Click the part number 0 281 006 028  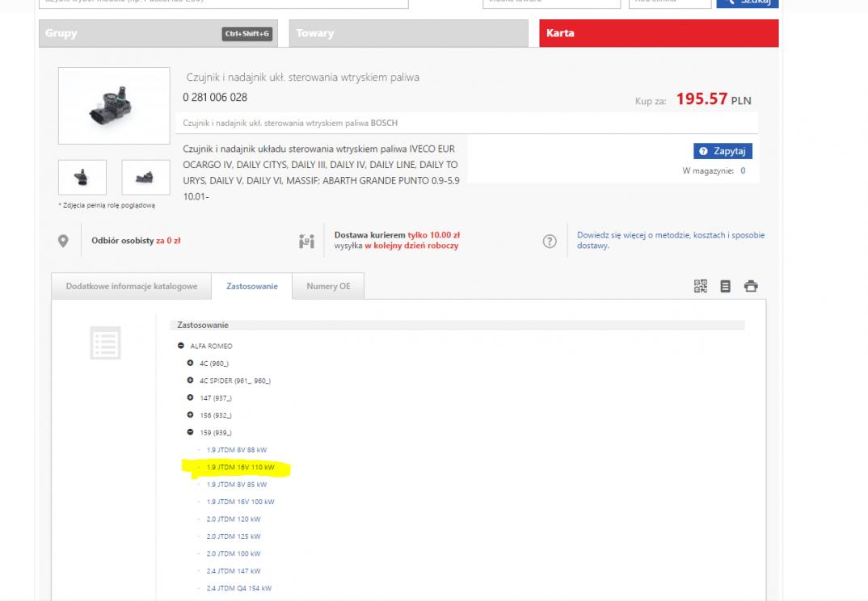point(215,98)
